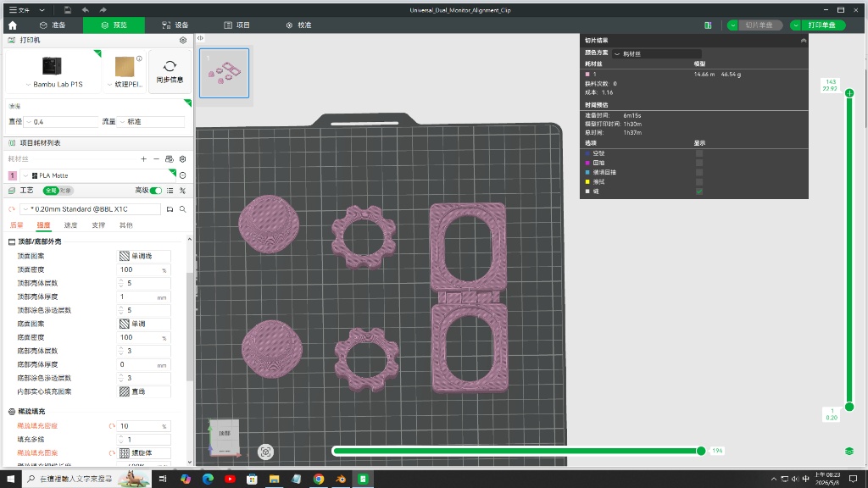Click the 切片单盘 button
The width and height of the screenshot is (868, 488).
759,25
